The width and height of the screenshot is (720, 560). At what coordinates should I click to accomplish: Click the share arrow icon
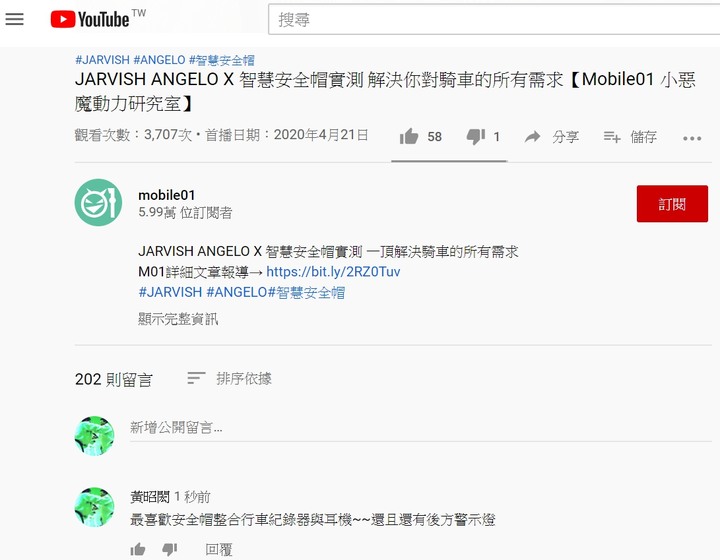pyautogui.click(x=533, y=136)
